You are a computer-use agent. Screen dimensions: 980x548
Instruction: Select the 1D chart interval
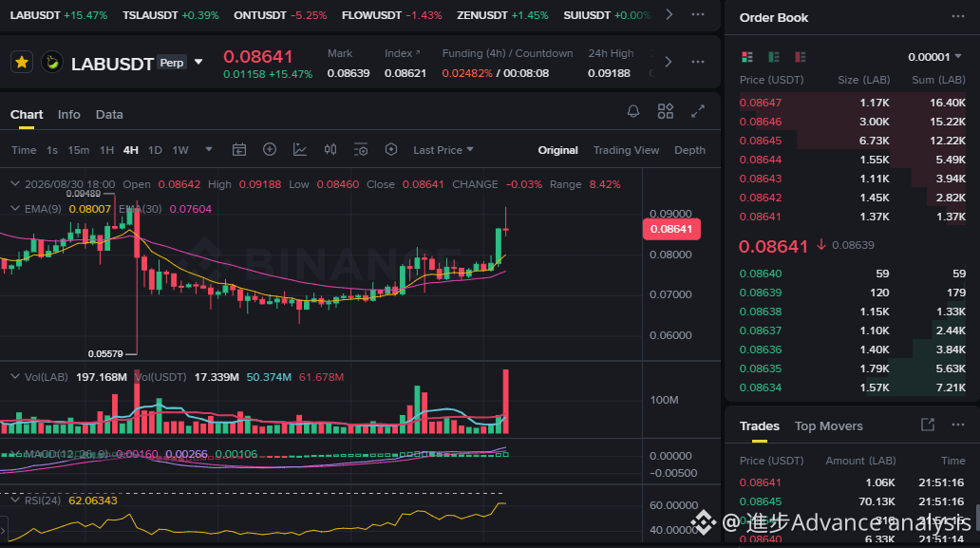(155, 150)
